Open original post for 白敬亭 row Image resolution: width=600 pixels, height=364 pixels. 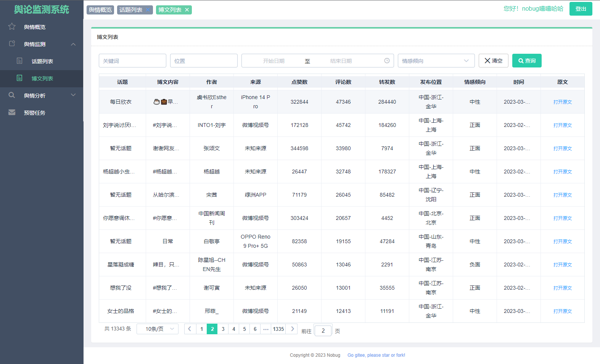563,241
